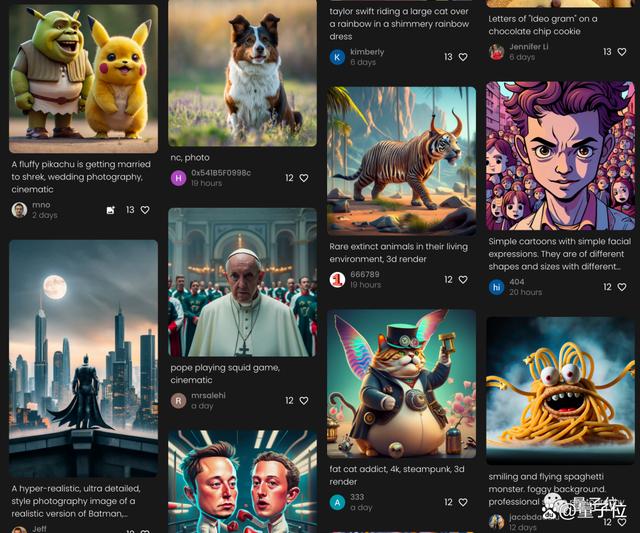Like the 'nc, photo' dog post
640x533 pixels.
click(304, 178)
